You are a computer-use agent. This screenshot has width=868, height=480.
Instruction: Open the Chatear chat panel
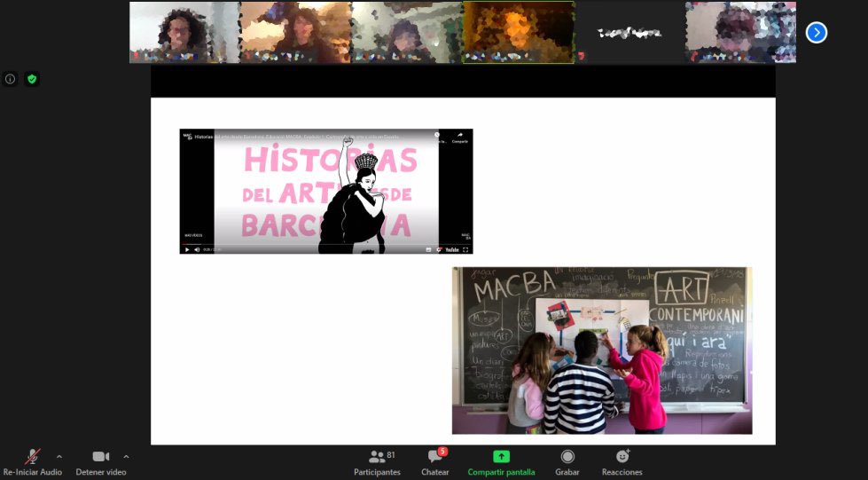435,463
